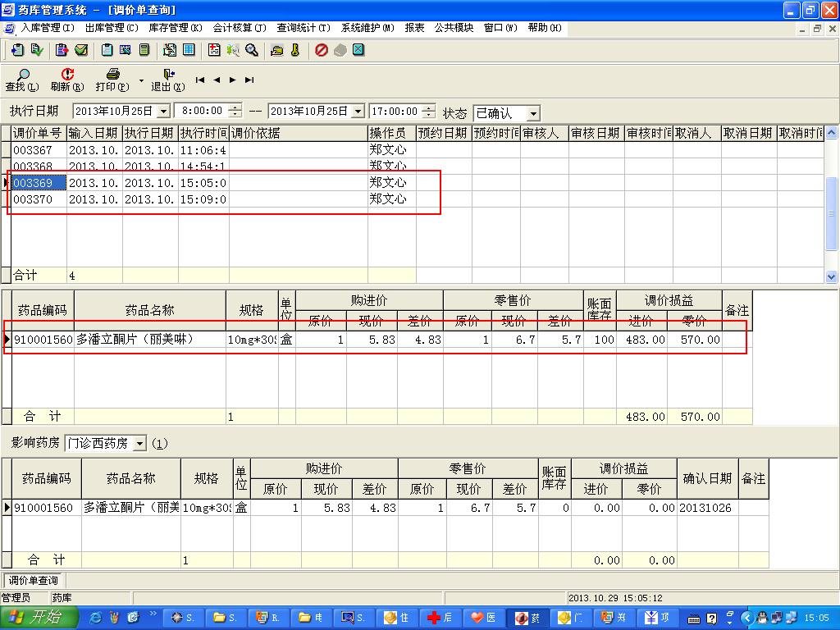The height and width of the screenshot is (630, 840).
Task: Click 退出(X) exit button
Action: pos(167,80)
